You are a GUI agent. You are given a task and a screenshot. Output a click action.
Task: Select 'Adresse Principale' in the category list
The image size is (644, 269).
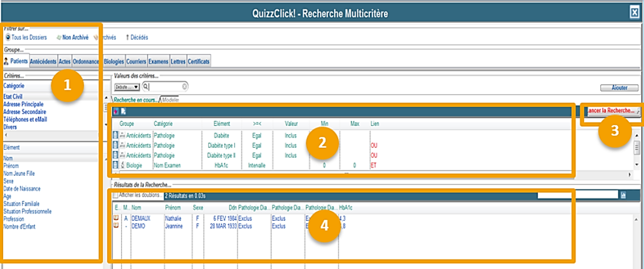point(23,104)
